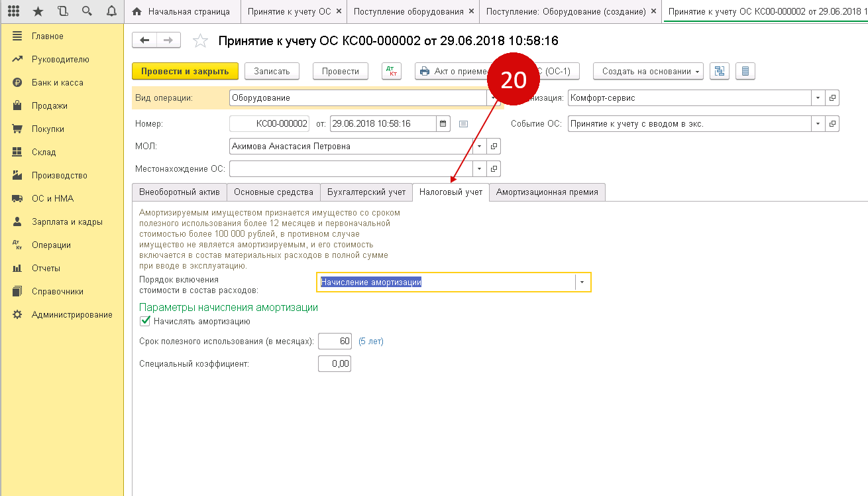Open the history icon in top panel
868x496 pixels.
click(62, 11)
